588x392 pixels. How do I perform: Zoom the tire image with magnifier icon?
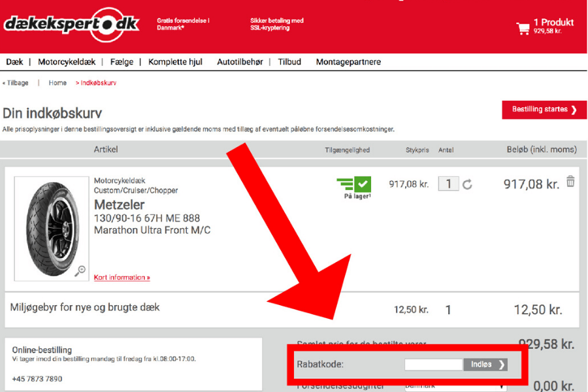tap(80, 270)
